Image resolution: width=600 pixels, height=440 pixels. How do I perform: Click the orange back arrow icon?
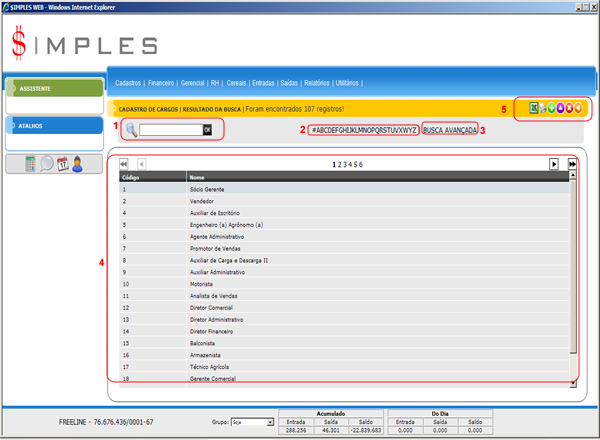point(579,107)
